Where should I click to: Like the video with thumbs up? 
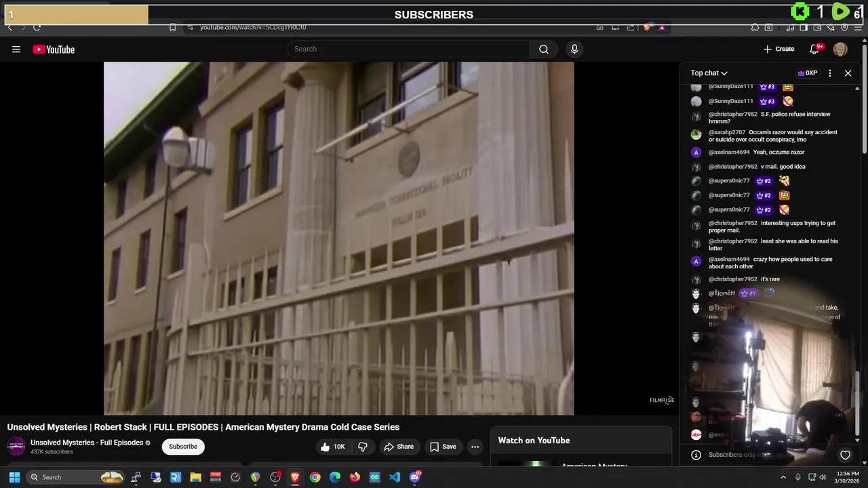point(333,447)
